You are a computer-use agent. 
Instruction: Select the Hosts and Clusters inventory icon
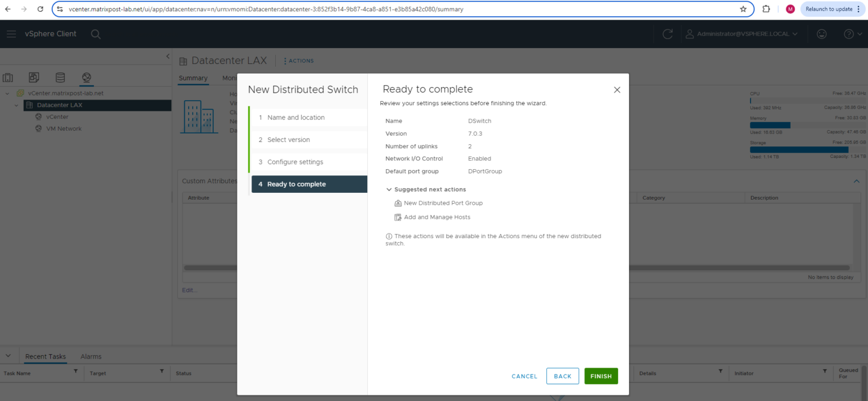[x=8, y=77]
